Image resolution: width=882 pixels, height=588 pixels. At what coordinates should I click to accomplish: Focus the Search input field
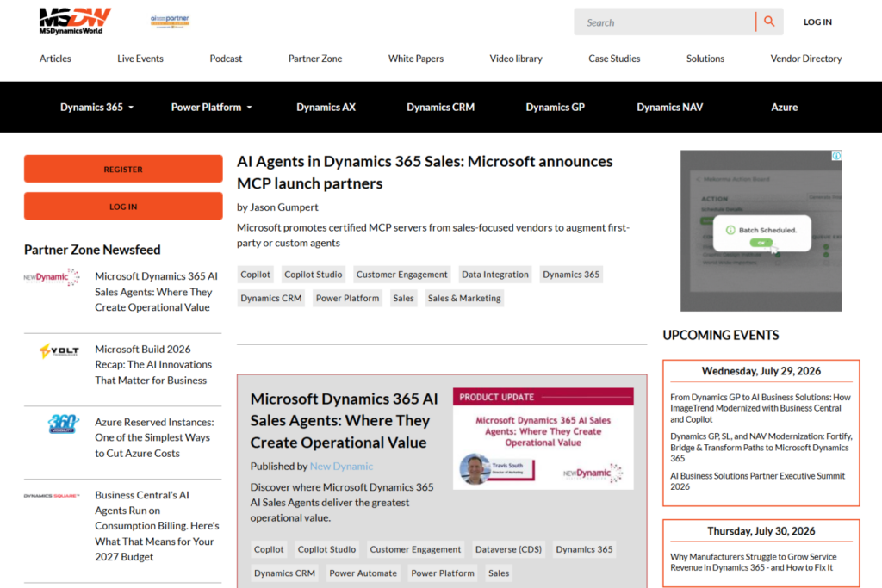click(664, 22)
